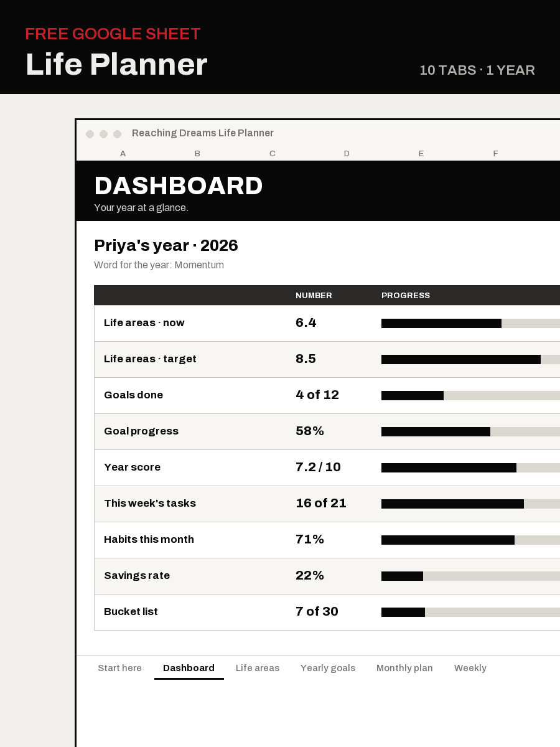560x747 pixels.
Task: Click the 'Priya's year · 2026' heading
Action: [166, 246]
